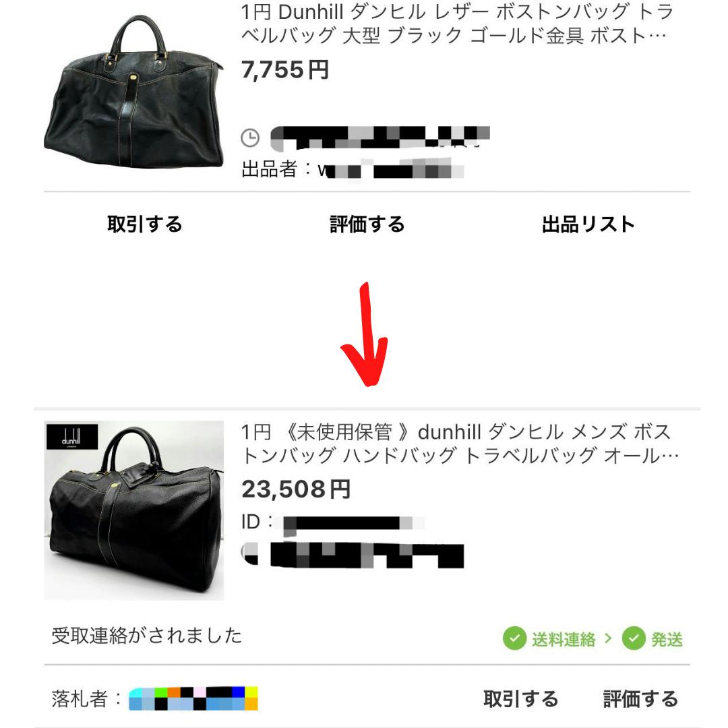The width and height of the screenshot is (728, 728).
Task: Open the 《未使用保管》dunhill listing title
Action: pos(460,444)
